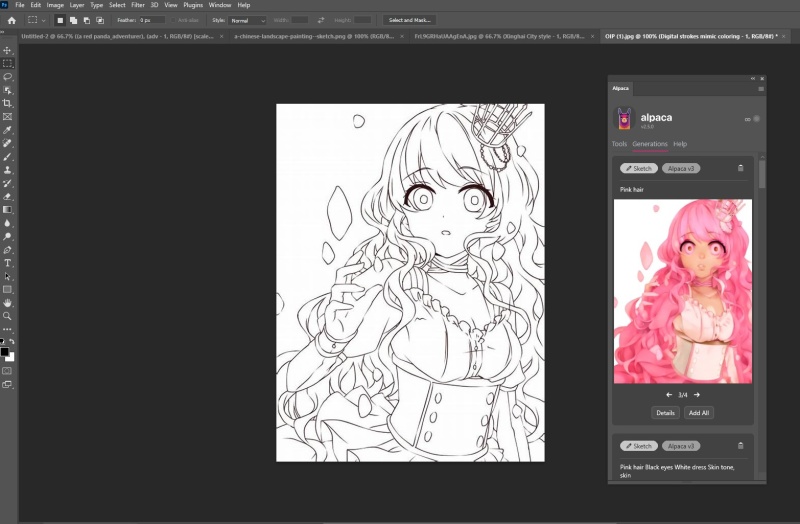800x524 pixels.
Task: Open the Filter menu
Action: 138,5
